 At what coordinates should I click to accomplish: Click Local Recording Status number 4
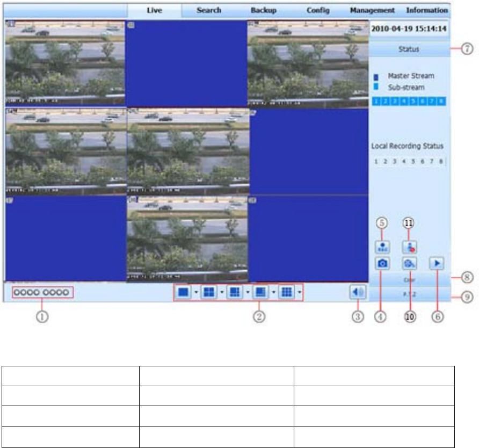coord(404,161)
